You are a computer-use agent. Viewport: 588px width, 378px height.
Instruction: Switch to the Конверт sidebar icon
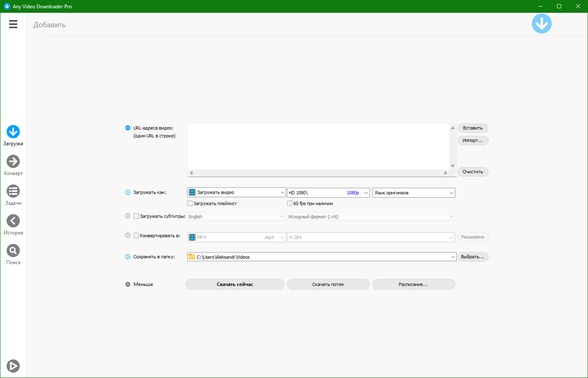tap(13, 162)
